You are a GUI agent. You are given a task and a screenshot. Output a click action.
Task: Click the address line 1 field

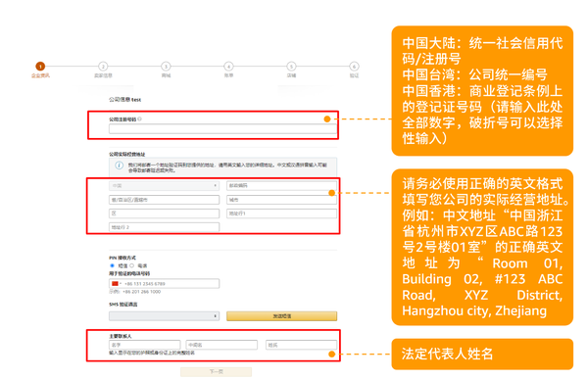(281, 213)
